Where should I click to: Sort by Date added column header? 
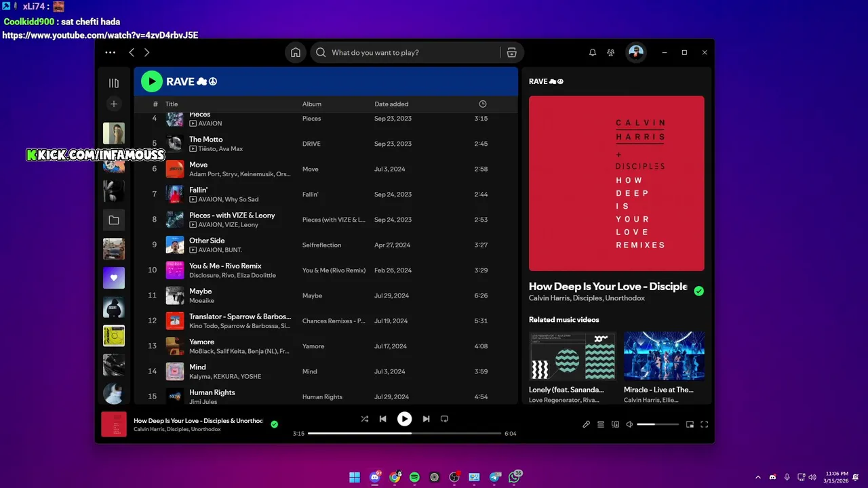(391, 104)
